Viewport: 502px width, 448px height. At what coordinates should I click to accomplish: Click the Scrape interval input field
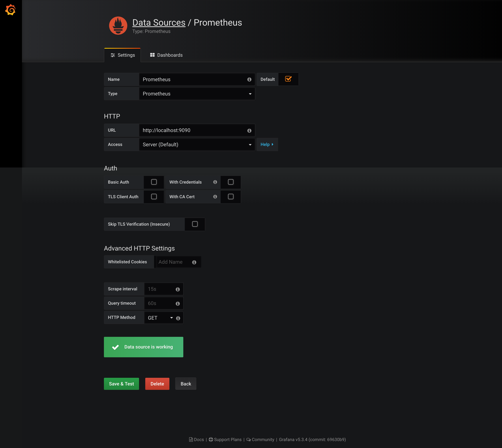point(164,289)
